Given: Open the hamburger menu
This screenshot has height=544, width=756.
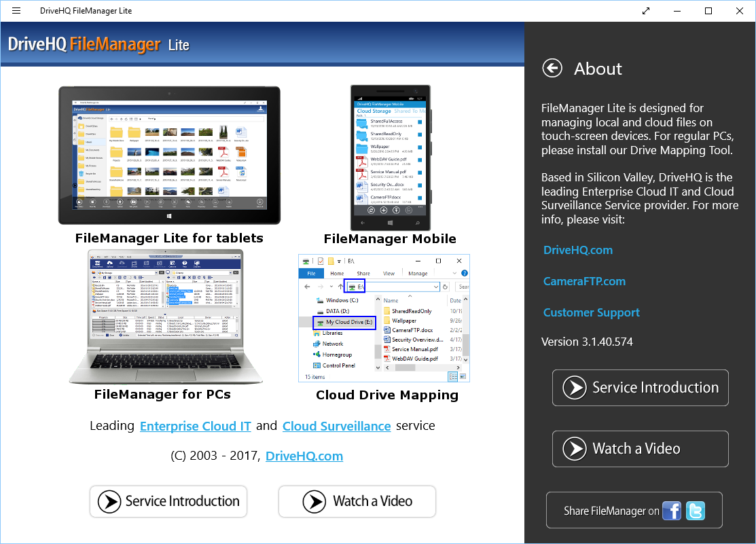Looking at the screenshot, I should click(16, 11).
